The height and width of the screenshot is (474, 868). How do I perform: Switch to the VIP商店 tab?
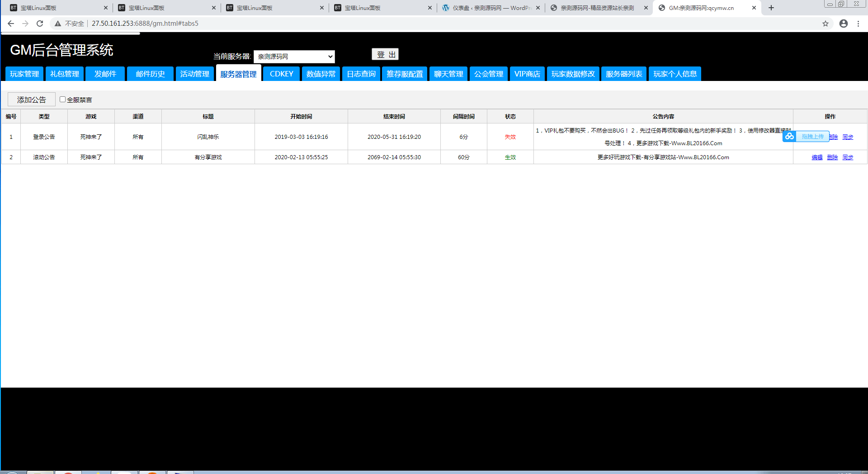[x=527, y=74]
